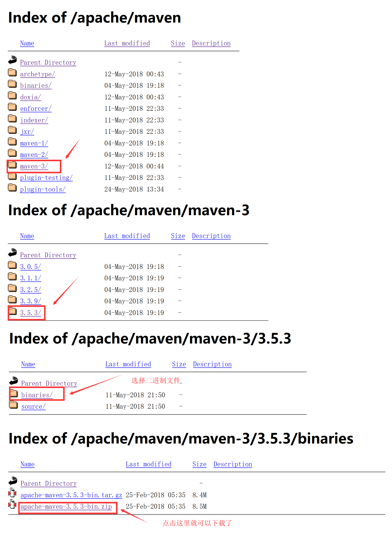This screenshot has width=392, height=535.
Task: Sort binaries index by Size
Action: [x=199, y=464]
